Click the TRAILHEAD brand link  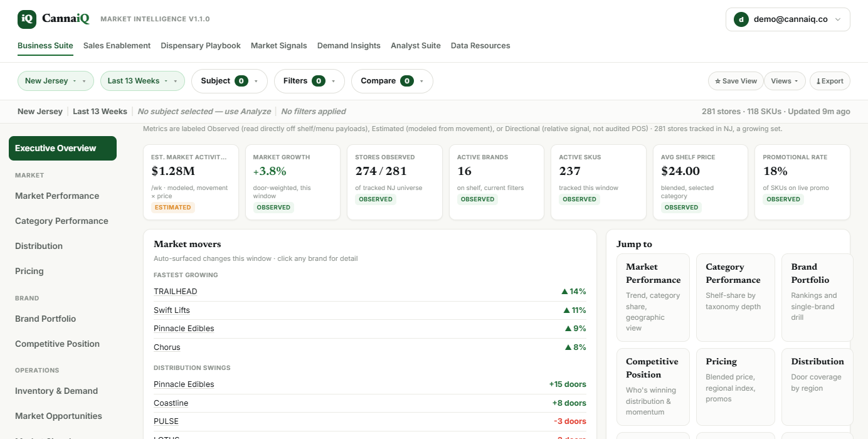[x=176, y=292]
